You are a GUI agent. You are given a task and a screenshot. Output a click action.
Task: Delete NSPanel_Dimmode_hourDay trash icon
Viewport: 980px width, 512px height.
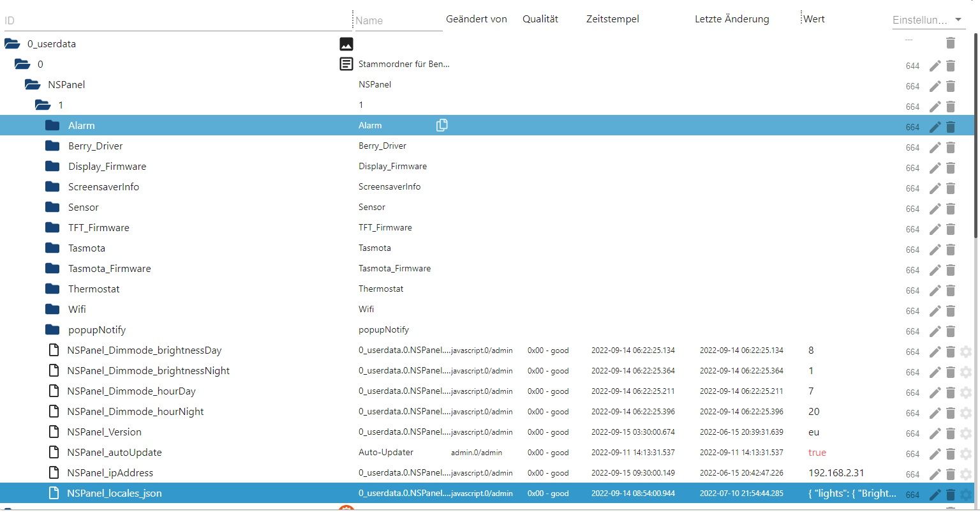pos(951,393)
